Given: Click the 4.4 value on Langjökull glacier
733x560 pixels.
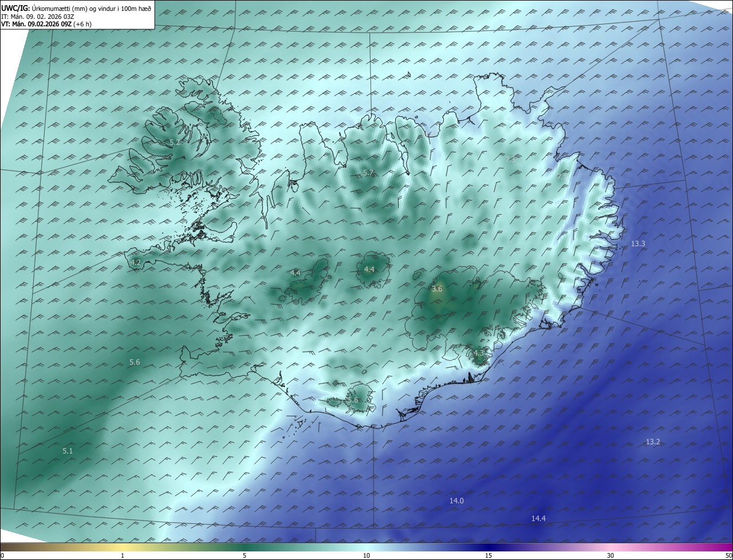Looking at the screenshot, I should 295,273.
